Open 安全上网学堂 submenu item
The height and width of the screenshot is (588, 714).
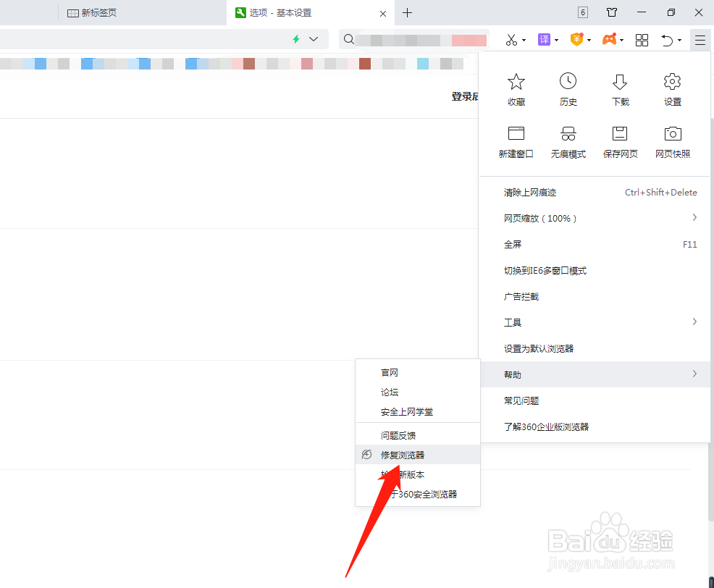tap(418, 412)
